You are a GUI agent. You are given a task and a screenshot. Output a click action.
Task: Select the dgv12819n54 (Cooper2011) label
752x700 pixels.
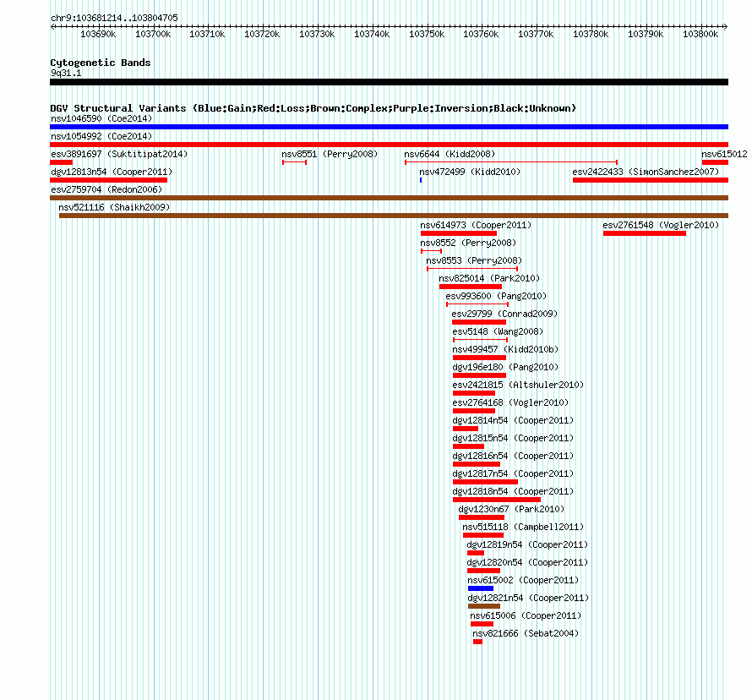tap(527, 544)
